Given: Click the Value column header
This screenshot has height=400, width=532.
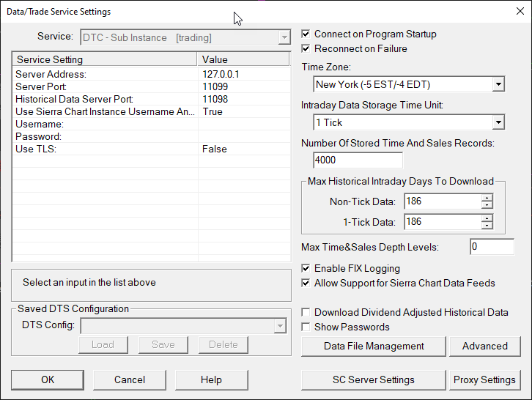Looking at the screenshot, I should pyautogui.click(x=243, y=59).
